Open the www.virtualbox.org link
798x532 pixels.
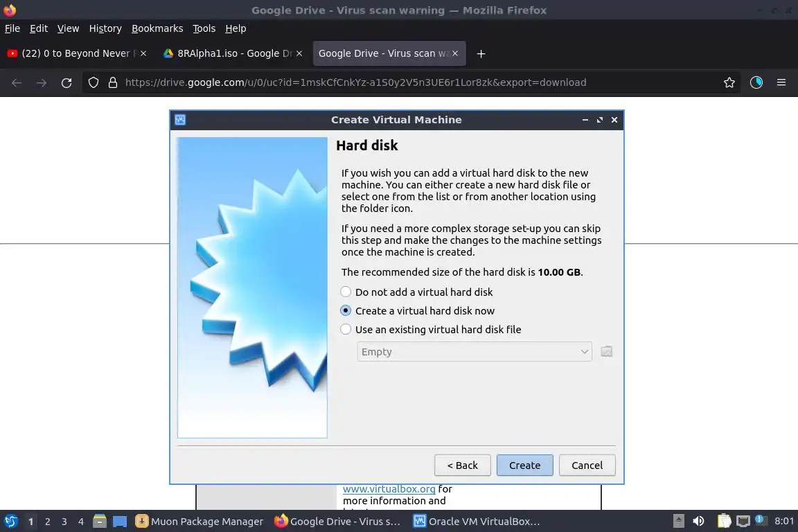[389, 489]
